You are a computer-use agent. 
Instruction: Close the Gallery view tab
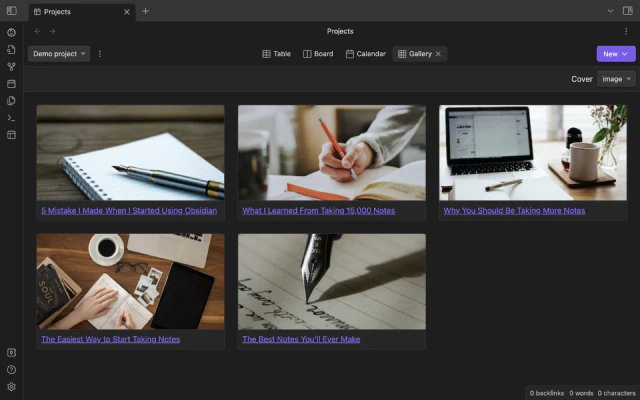(x=438, y=54)
